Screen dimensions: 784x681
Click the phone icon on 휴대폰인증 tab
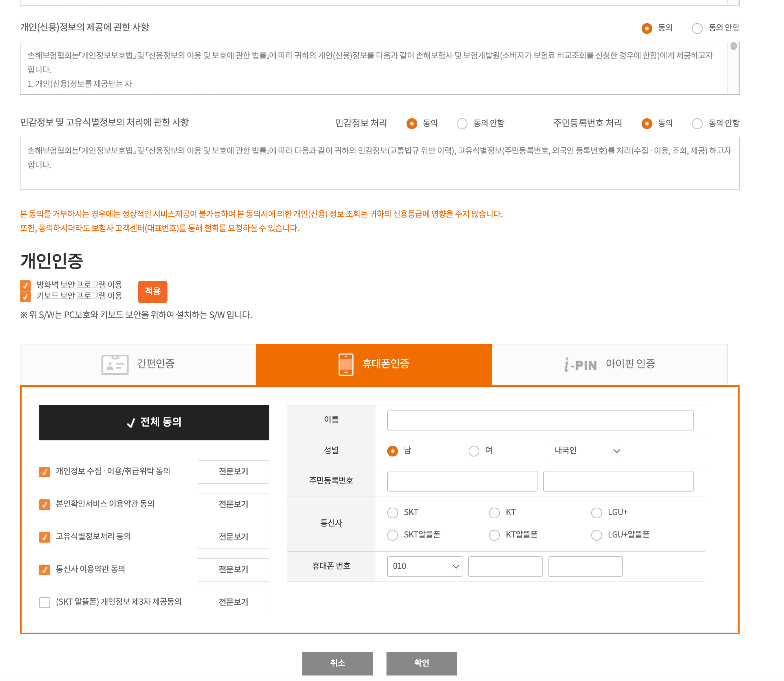tap(346, 364)
